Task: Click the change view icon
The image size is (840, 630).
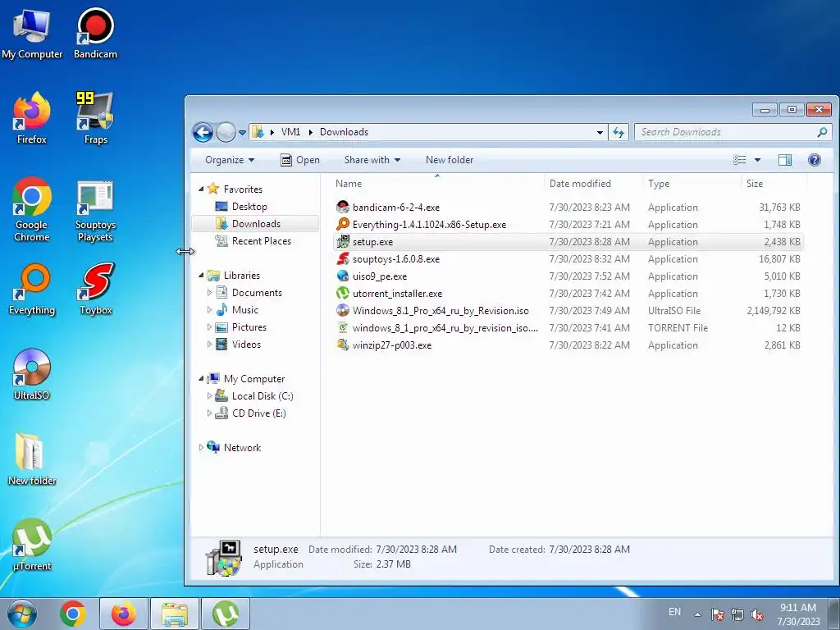Action: click(x=740, y=160)
